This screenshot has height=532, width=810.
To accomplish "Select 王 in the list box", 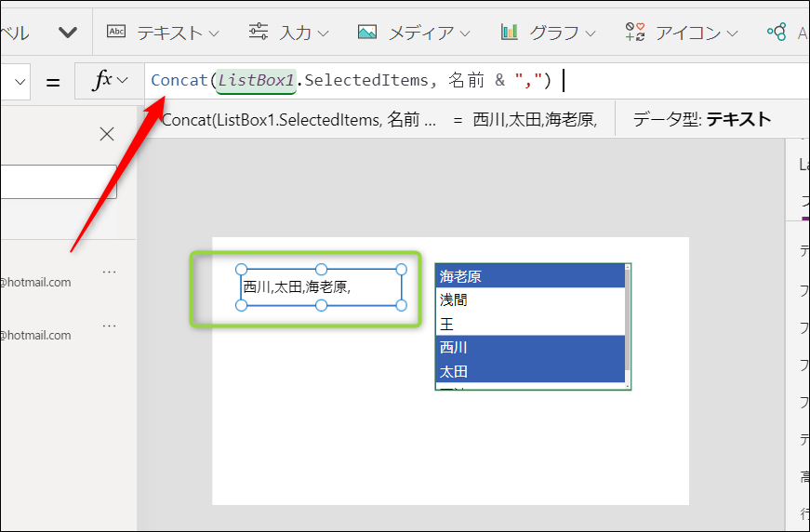I will (x=530, y=324).
